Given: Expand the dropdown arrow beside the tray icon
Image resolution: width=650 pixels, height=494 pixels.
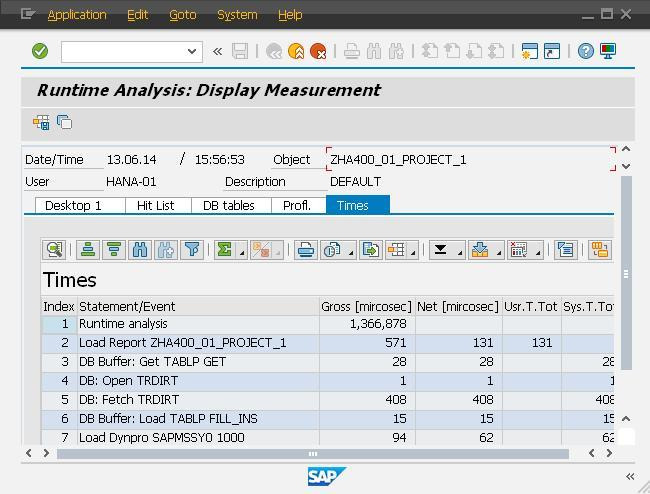Looking at the screenshot, I should [499, 252].
